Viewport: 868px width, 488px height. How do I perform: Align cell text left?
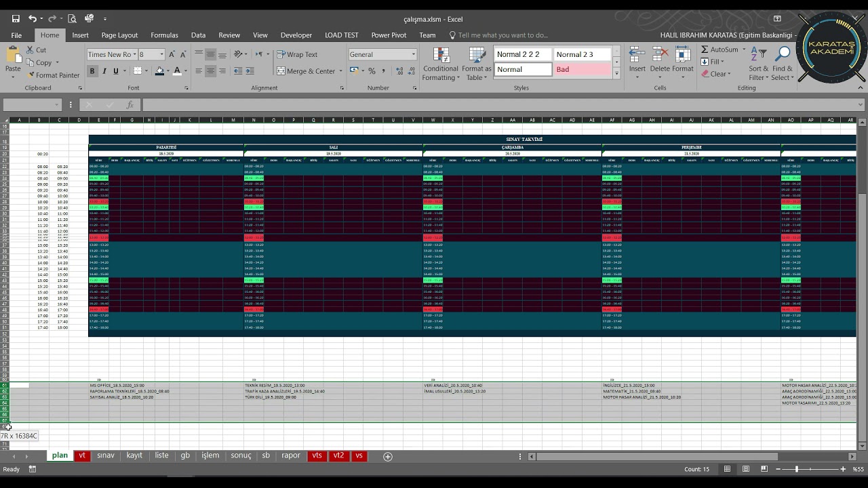(x=199, y=70)
